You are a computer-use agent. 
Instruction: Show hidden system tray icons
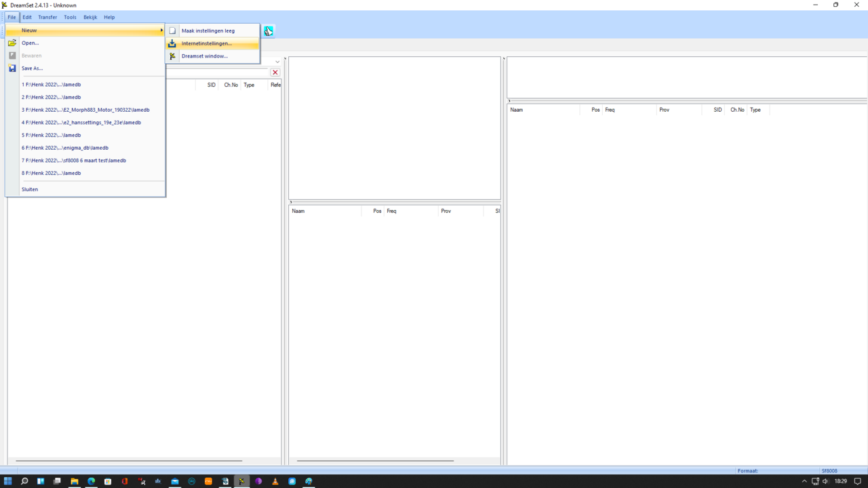click(x=804, y=481)
